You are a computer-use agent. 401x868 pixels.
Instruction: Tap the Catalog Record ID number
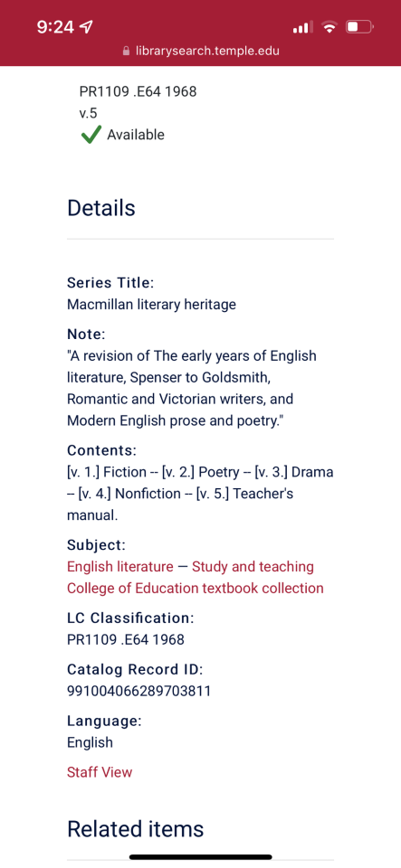pyautogui.click(x=139, y=691)
